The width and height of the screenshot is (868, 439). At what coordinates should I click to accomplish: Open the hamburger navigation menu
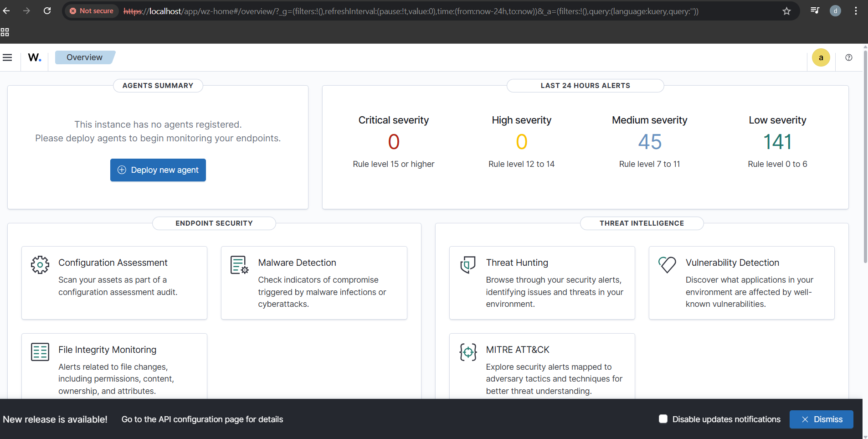point(7,57)
